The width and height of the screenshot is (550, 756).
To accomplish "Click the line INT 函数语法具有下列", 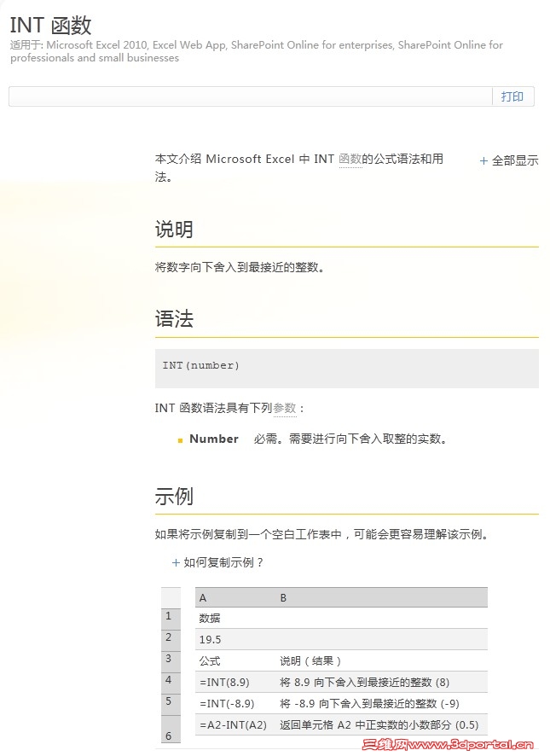I will point(229,408).
